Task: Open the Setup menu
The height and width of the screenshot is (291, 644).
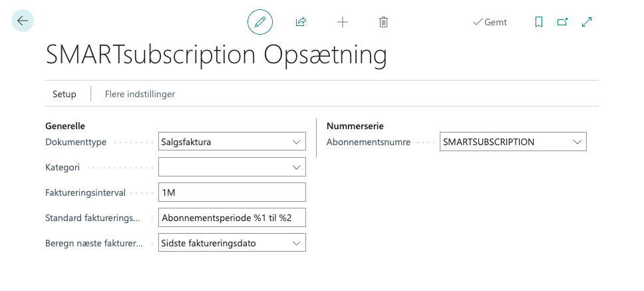Action: click(x=65, y=94)
